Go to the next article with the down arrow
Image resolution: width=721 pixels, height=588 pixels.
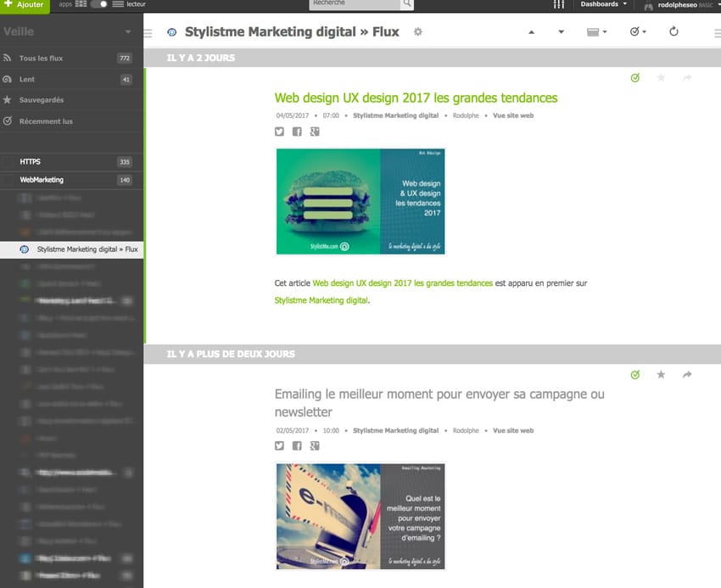(561, 31)
